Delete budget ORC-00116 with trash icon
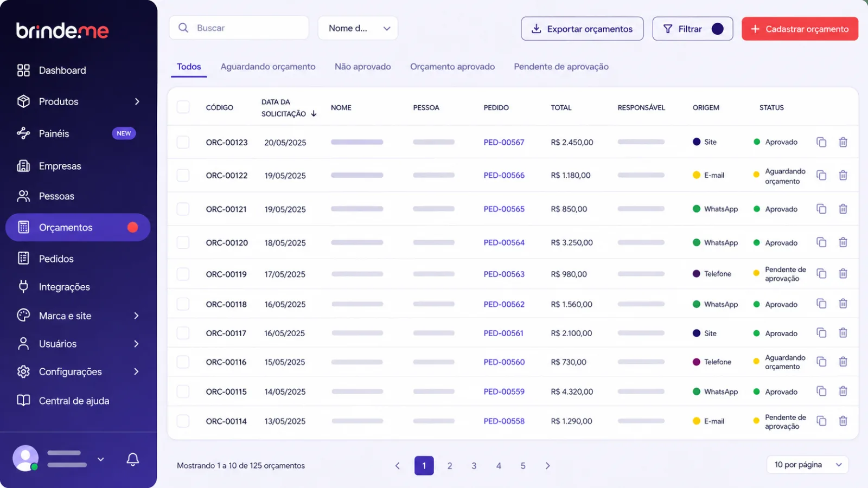868x488 pixels. click(x=843, y=362)
